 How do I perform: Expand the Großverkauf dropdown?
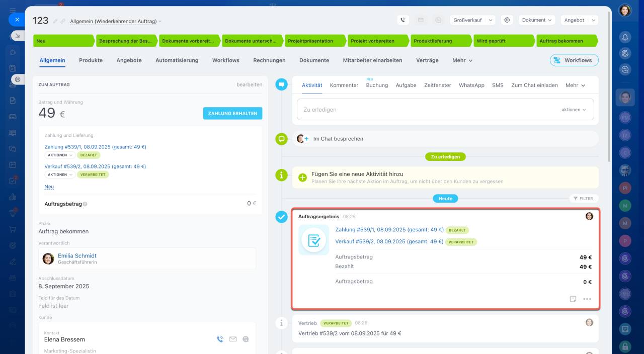tap(472, 20)
